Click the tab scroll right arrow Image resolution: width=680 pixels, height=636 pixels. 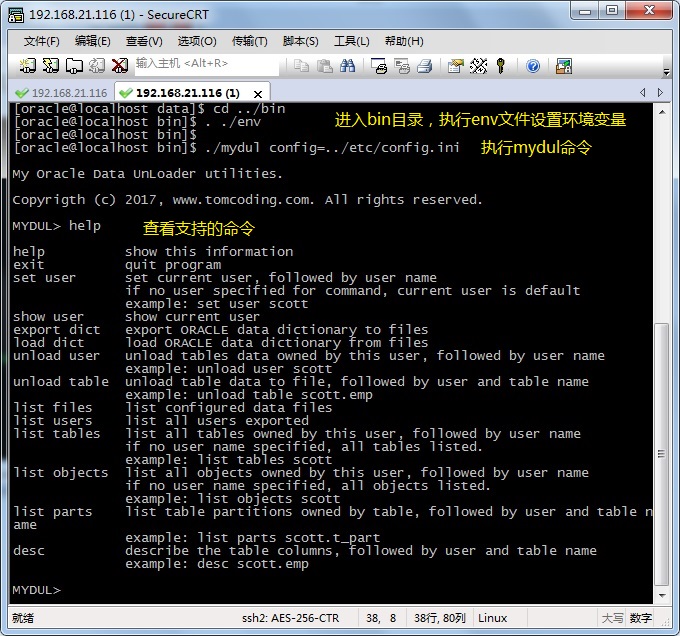(660, 92)
